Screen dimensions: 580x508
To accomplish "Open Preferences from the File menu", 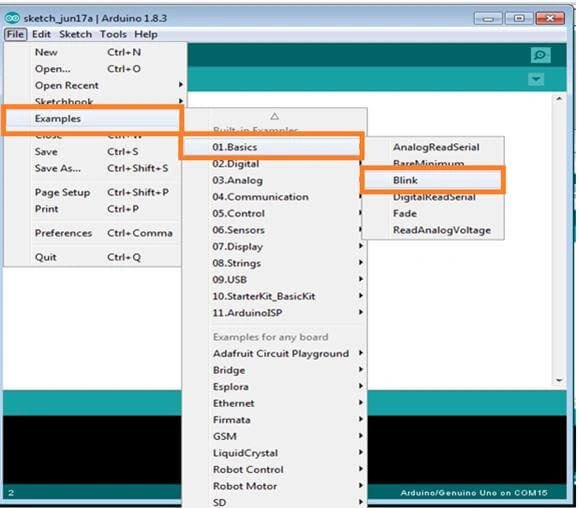I will tap(93, 233).
